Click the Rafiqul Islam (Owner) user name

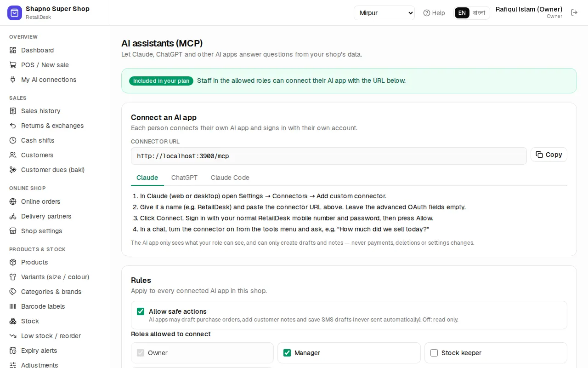coord(529,9)
